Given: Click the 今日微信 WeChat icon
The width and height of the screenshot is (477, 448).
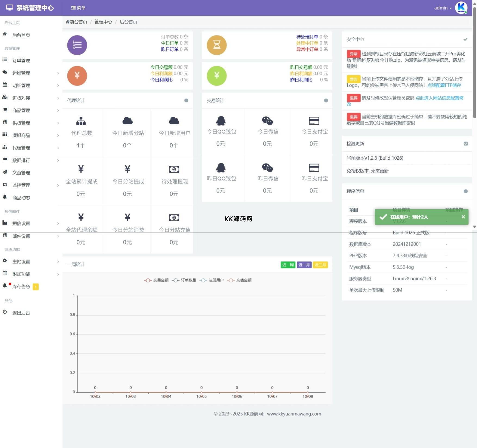Looking at the screenshot, I should tap(267, 121).
